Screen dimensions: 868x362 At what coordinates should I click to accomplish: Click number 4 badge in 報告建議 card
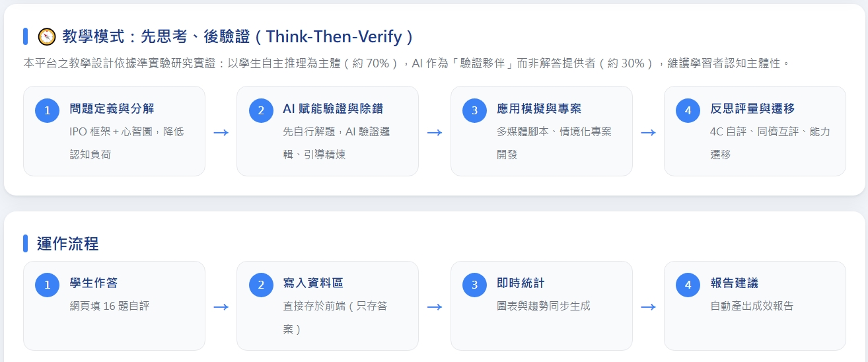[x=688, y=285]
